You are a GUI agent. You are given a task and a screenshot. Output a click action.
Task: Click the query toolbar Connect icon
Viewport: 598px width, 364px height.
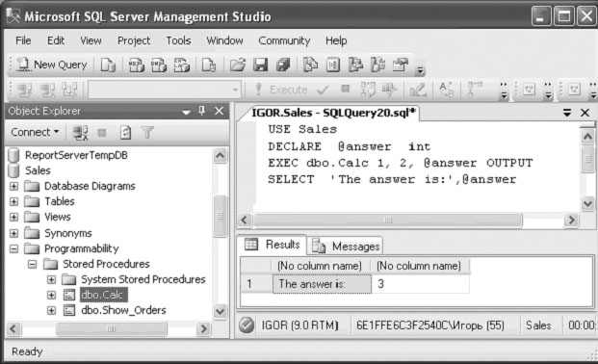pos(25,91)
